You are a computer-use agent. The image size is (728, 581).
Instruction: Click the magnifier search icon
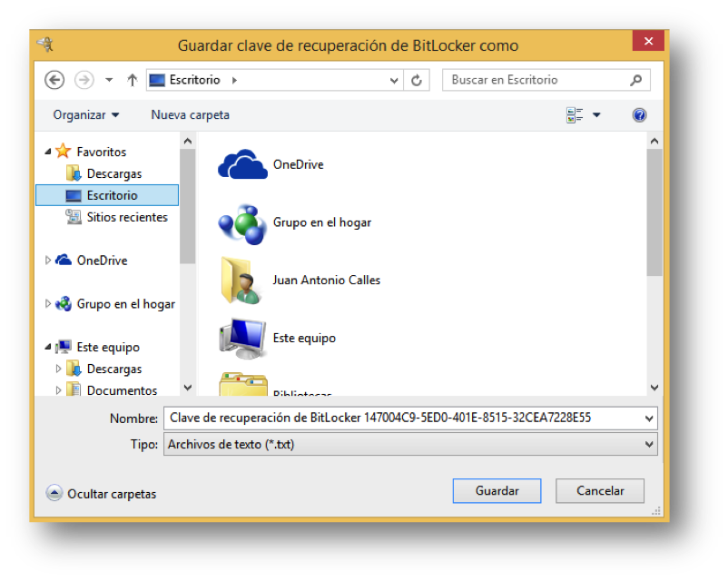tap(635, 80)
